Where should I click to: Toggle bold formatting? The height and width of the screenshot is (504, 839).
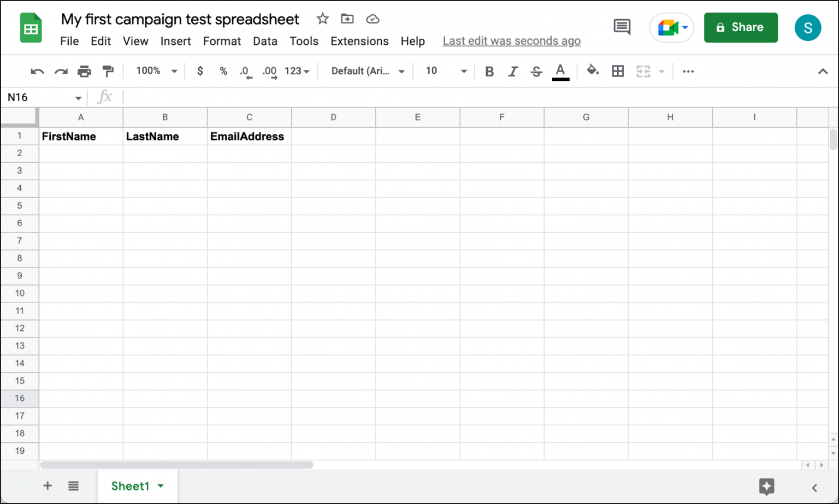click(x=489, y=71)
